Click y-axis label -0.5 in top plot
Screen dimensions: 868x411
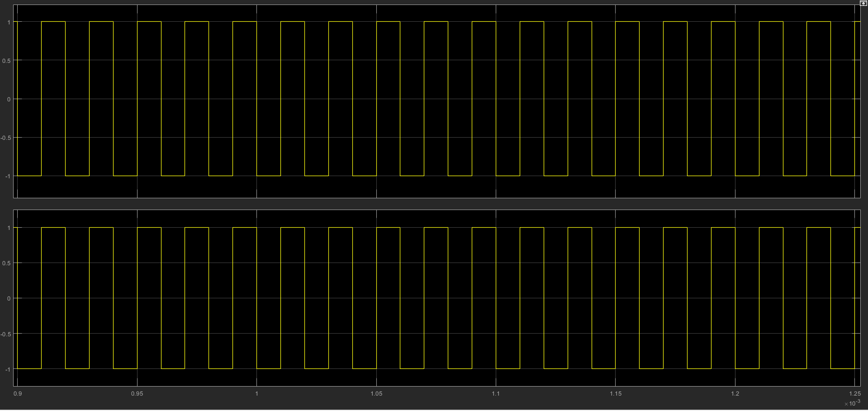pos(5,138)
